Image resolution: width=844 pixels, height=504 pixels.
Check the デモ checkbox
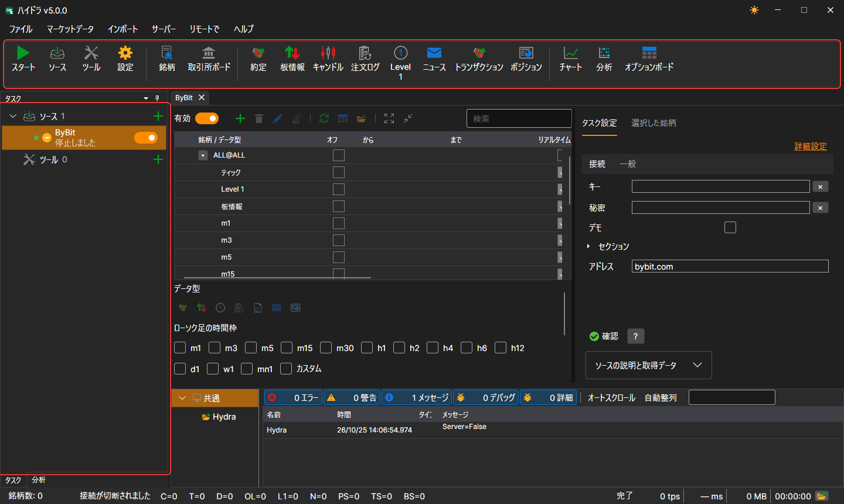coord(730,227)
